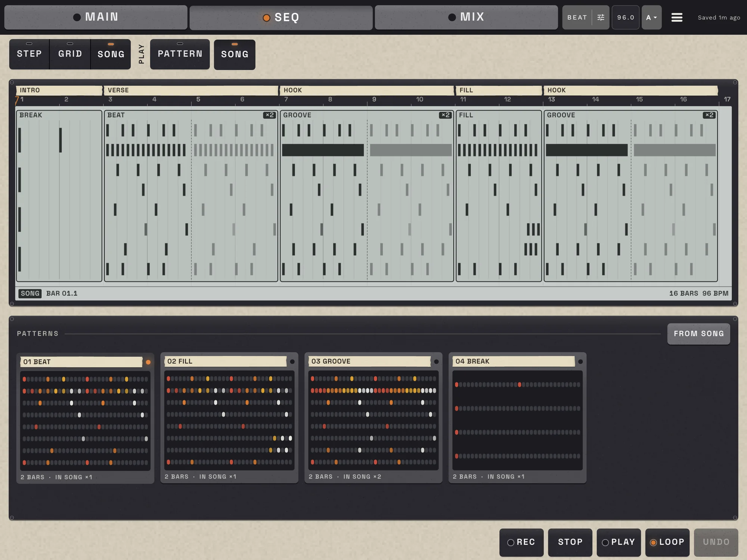Edit the 96.0 tempo field
The height and width of the screenshot is (560, 747).
626,18
